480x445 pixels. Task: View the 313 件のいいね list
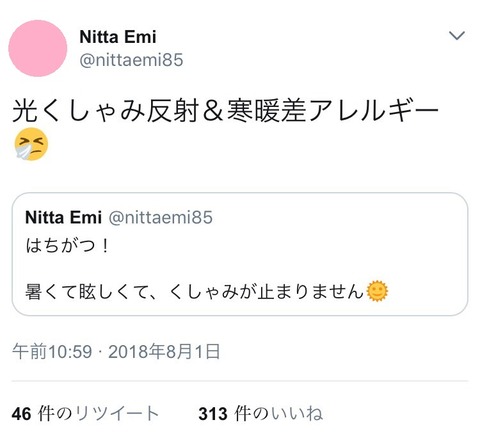click(x=260, y=414)
